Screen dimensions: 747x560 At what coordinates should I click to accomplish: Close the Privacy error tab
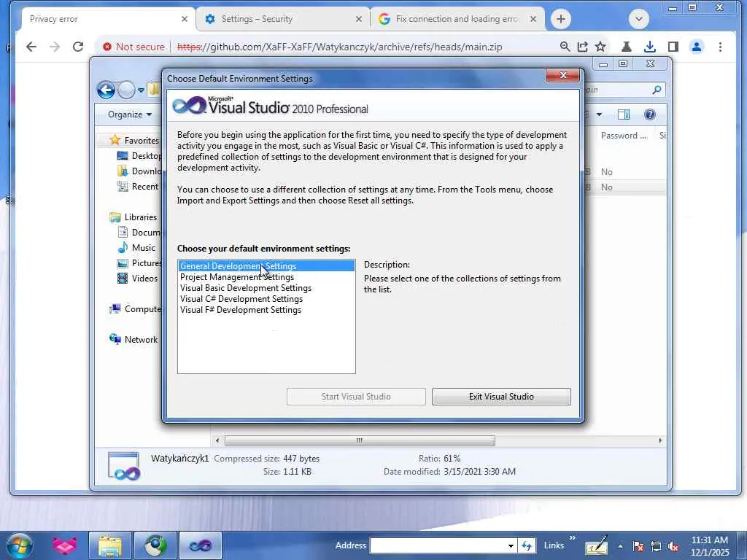click(185, 19)
